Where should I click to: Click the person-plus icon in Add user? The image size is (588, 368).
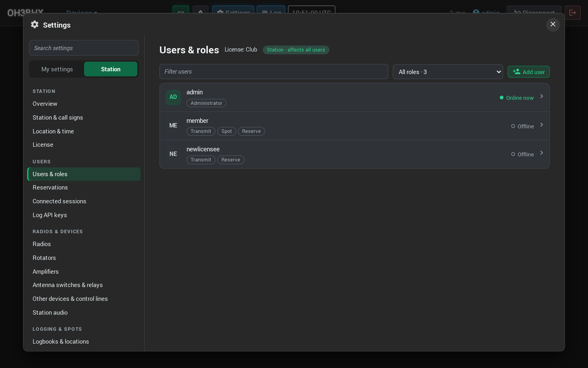[x=516, y=72]
